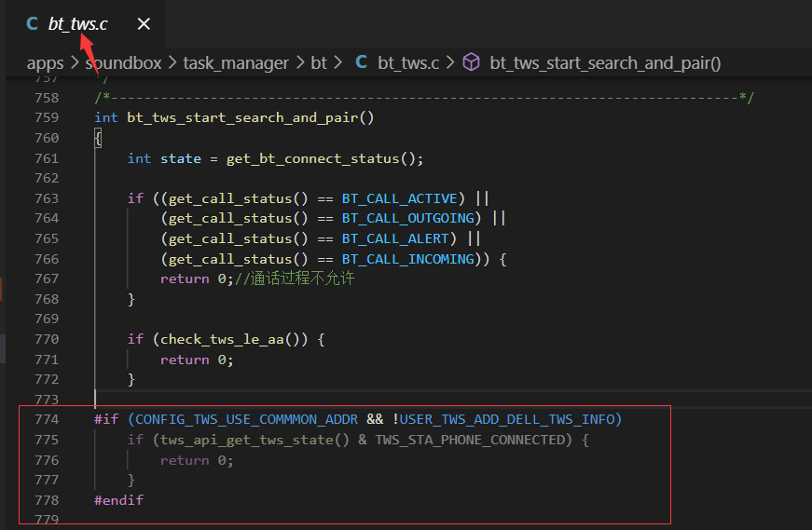
Task: Expand chevron after 'task_manager' in breadcrumb
Action: [300, 63]
